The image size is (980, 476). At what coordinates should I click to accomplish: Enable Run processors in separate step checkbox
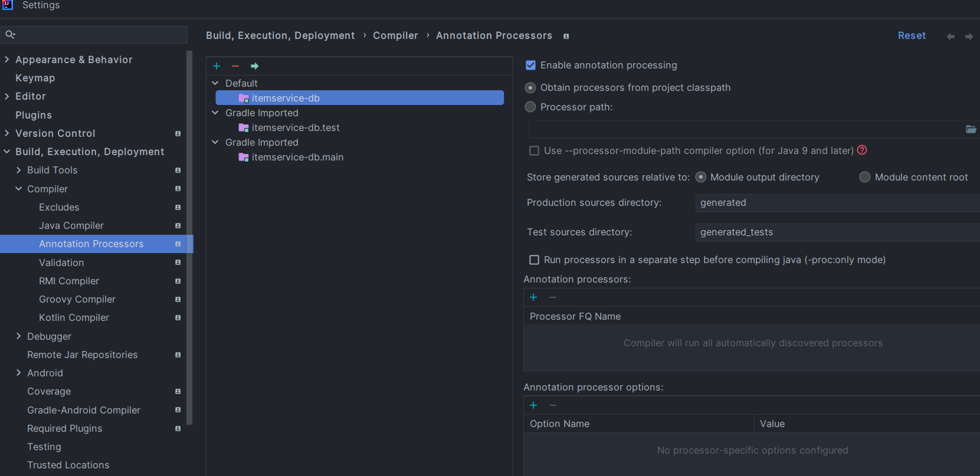(534, 260)
